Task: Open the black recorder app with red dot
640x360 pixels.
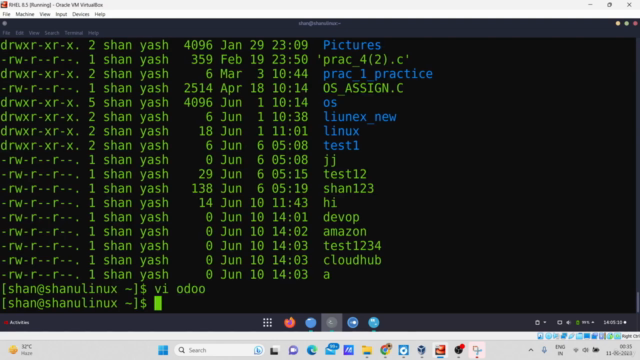Action: pos(459,350)
